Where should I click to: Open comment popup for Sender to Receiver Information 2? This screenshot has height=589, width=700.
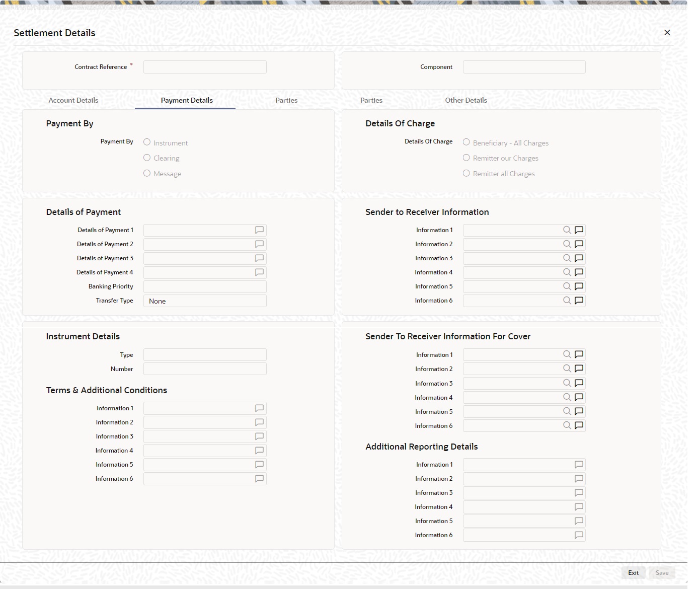(x=579, y=244)
